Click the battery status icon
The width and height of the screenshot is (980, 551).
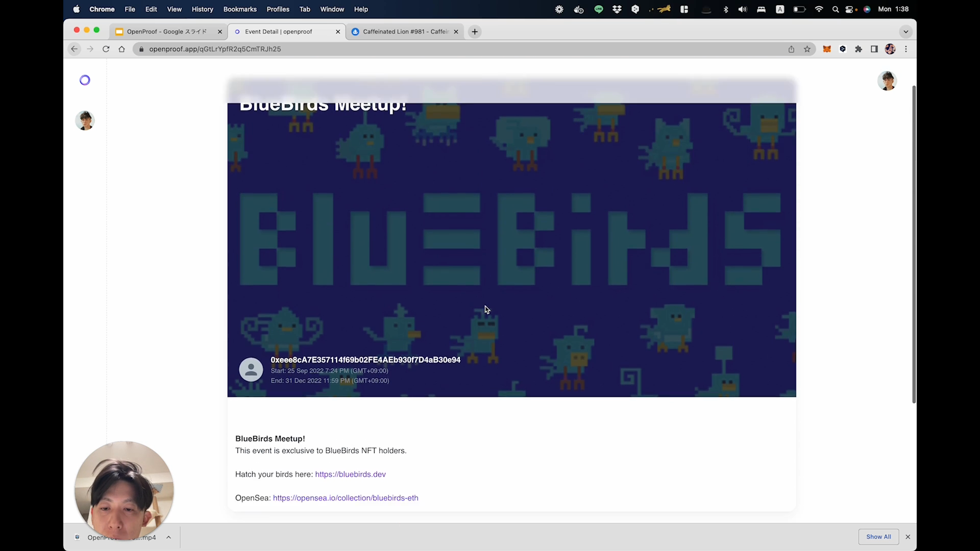[799, 9]
